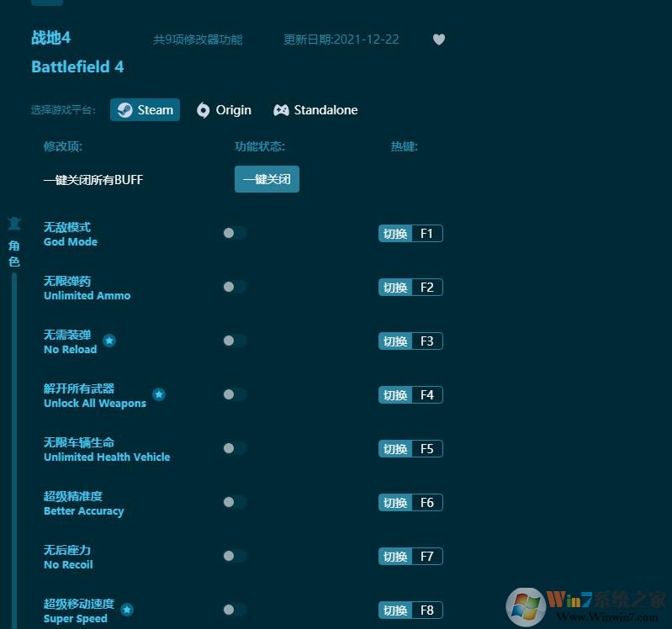Select the Standalone platform tab
Viewport: 672px width, 629px height.
pyautogui.click(x=316, y=110)
